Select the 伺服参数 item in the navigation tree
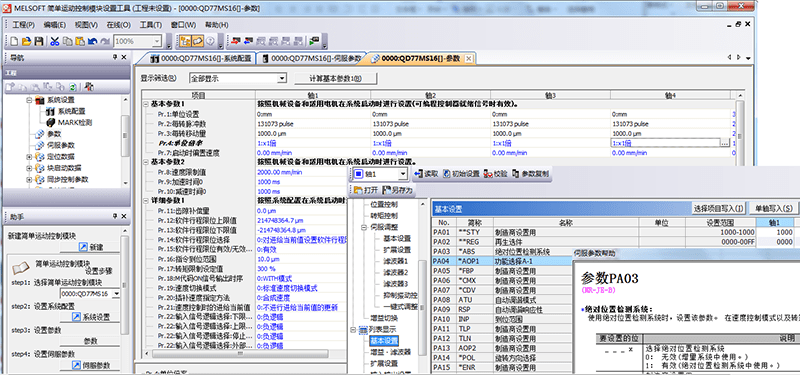Viewport: 800px width, 375px height. tap(60, 145)
